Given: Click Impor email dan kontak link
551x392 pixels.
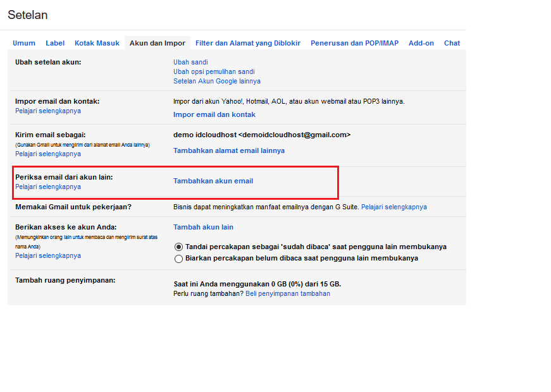Looking at the screenshot, I should click(214, 114).
